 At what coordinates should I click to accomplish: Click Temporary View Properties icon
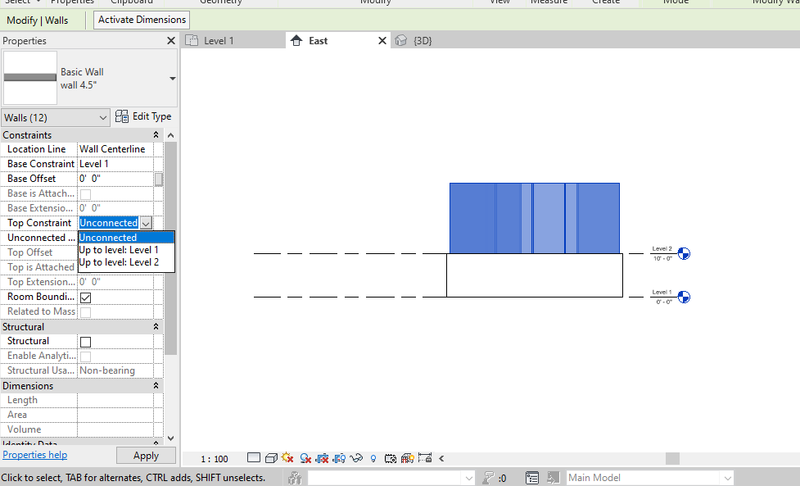390,458
